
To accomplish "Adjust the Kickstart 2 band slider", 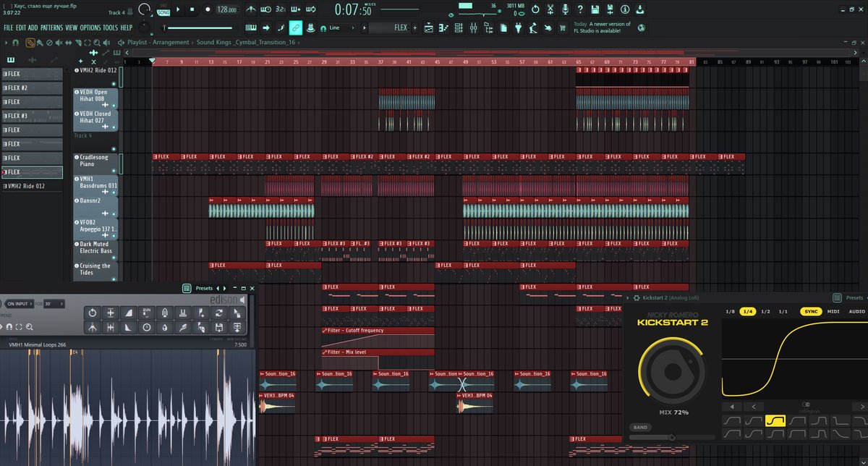I will (671, 437).
